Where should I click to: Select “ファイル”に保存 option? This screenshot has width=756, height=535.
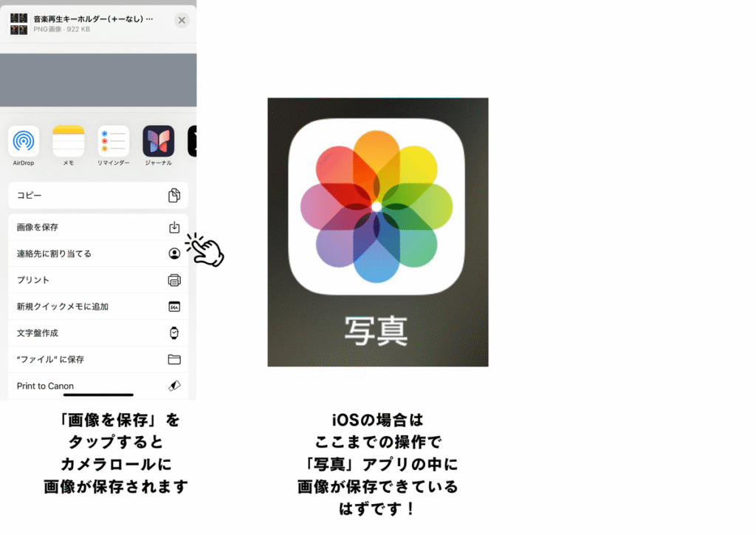(98, 360)
